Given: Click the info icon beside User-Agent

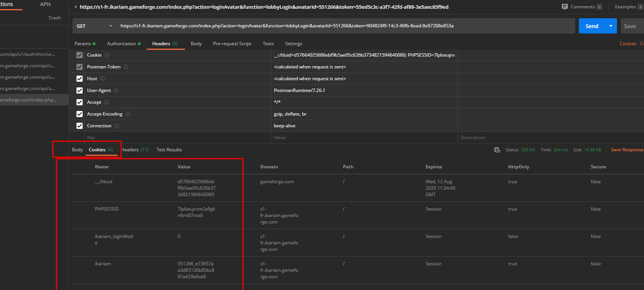Looking at the screenshot, I should tap(116, 90).
